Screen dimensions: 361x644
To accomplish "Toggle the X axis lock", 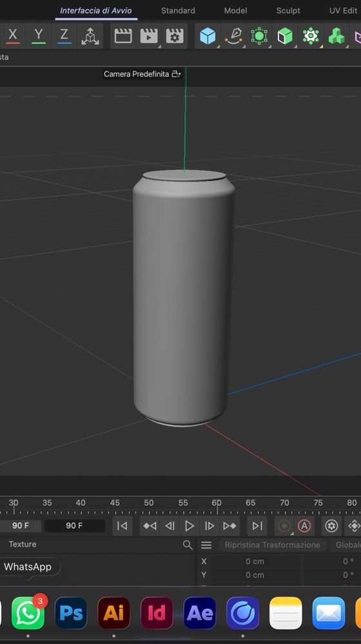I will [x=13, y=35].
